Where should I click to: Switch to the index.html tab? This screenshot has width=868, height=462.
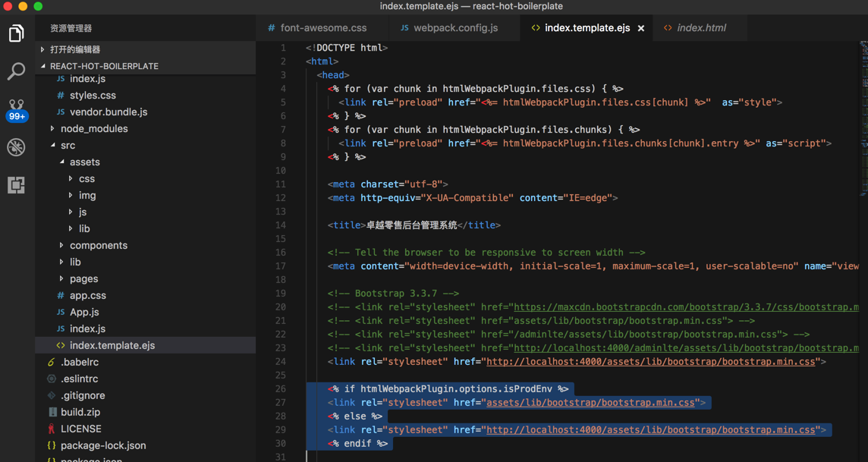point(701,28)
